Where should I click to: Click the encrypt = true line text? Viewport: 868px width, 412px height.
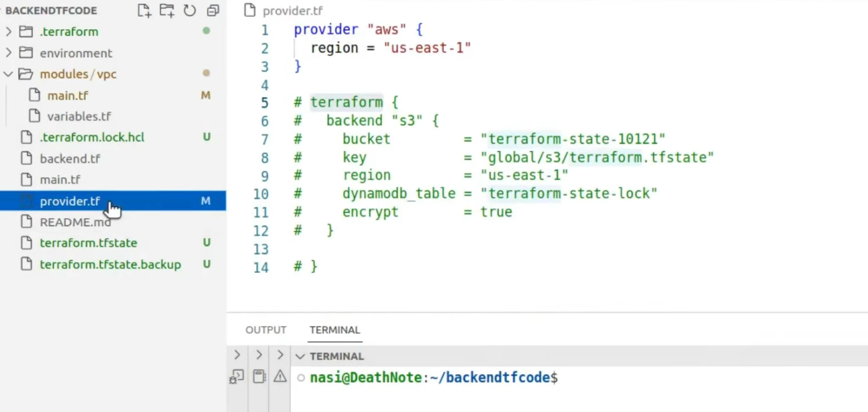click(427, 212)
